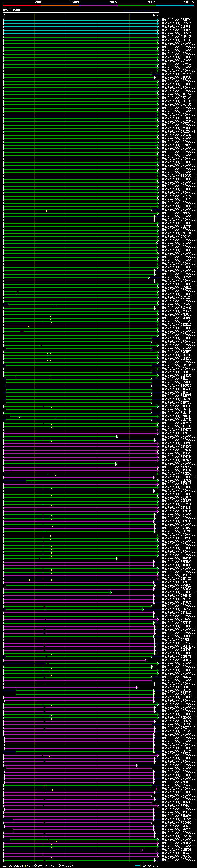The image size is (197, 868).
Task: Select the UniRef100_A7SWB3 label
Action: click(x=176, y=128)
